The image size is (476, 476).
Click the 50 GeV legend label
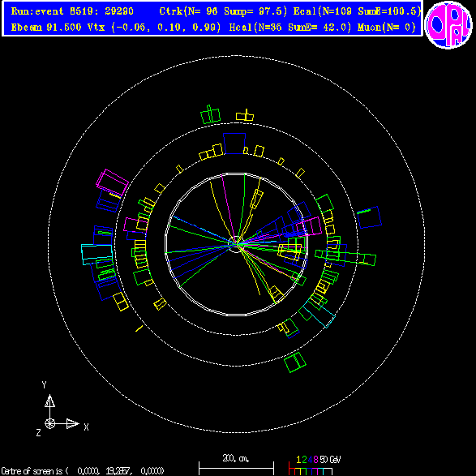tap(330, 459)
